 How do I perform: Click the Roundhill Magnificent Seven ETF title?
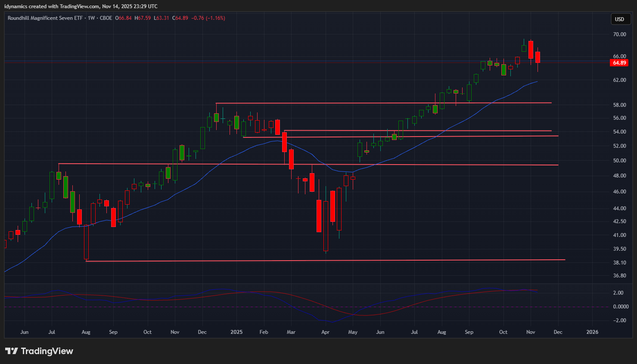(x=45, y=18)
